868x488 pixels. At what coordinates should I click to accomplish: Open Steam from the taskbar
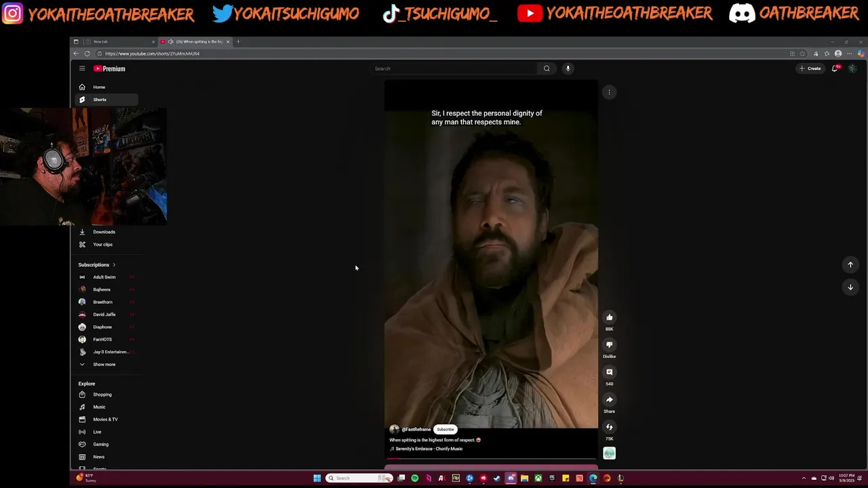pos(497,479)
